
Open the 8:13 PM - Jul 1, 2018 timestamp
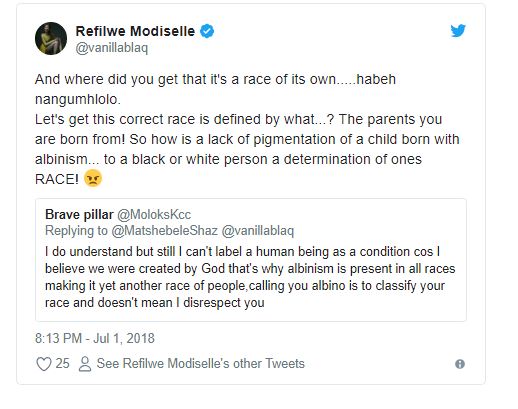(95, 338)
